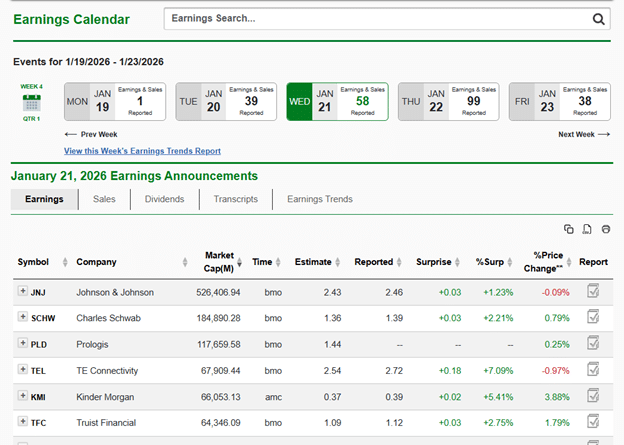Click the export table file icon
Screen dimensions: 624x445
click(587, 229)
